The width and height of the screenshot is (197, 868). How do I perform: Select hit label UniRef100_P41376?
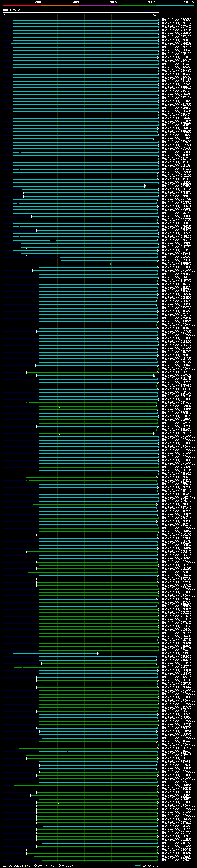(x=177, y=179)
